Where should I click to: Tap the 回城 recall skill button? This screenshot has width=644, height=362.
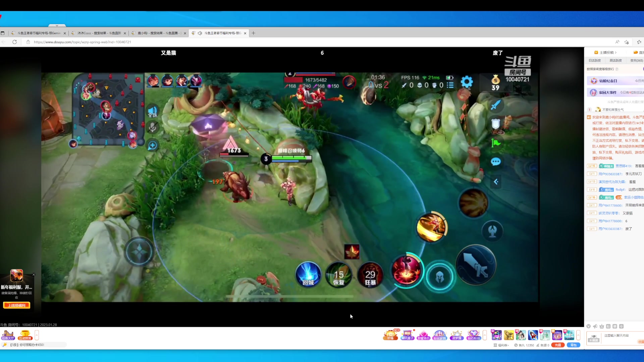tap(308, 275)
